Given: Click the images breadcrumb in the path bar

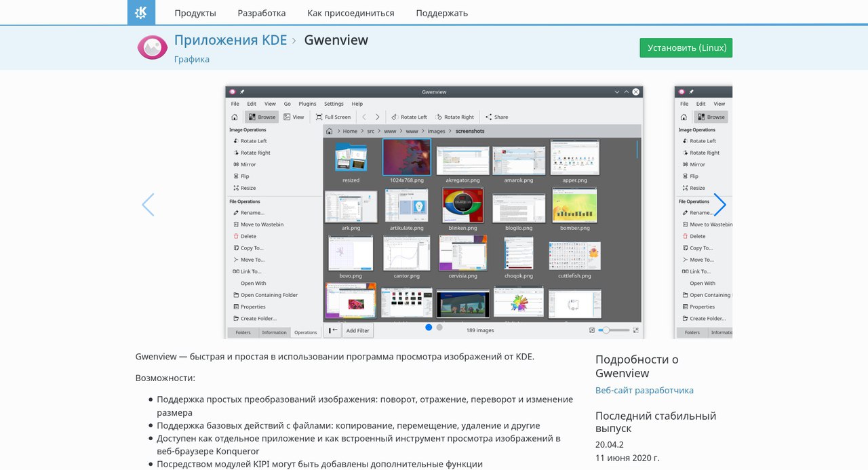Looking at the screenshot, I should 437,131.
